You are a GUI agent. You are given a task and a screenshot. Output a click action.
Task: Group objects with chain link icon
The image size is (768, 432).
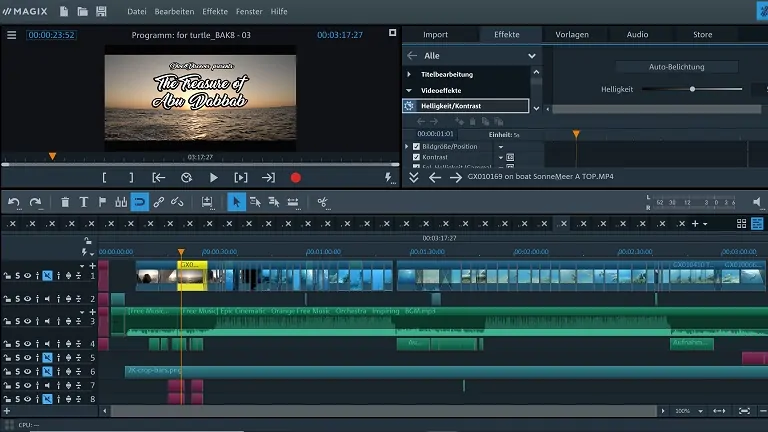point(158,202)
